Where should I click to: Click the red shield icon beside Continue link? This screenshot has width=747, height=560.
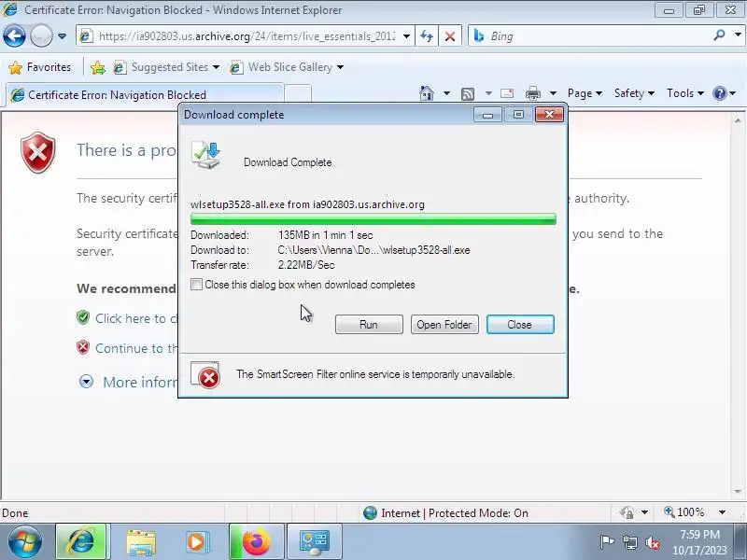[83, 347]
